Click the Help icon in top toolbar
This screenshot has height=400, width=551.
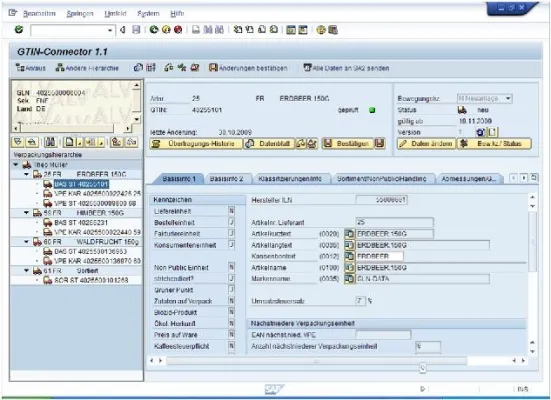coord(320,30)
